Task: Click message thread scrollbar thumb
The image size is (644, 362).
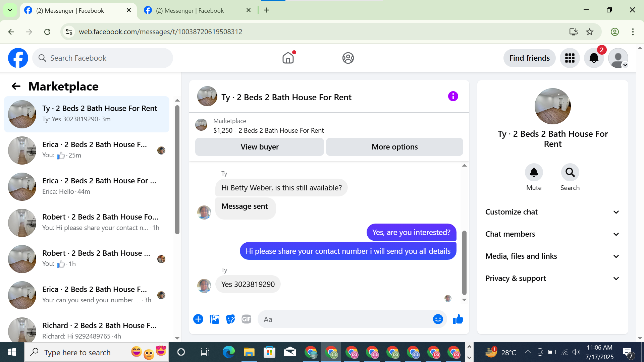Action: pyautogui.click(x=464, y=263)
